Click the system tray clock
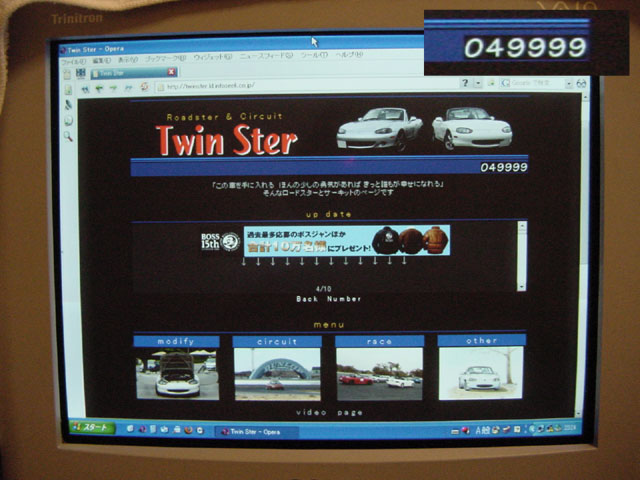The height and width of the screenshot is (480, 640). 571,428
